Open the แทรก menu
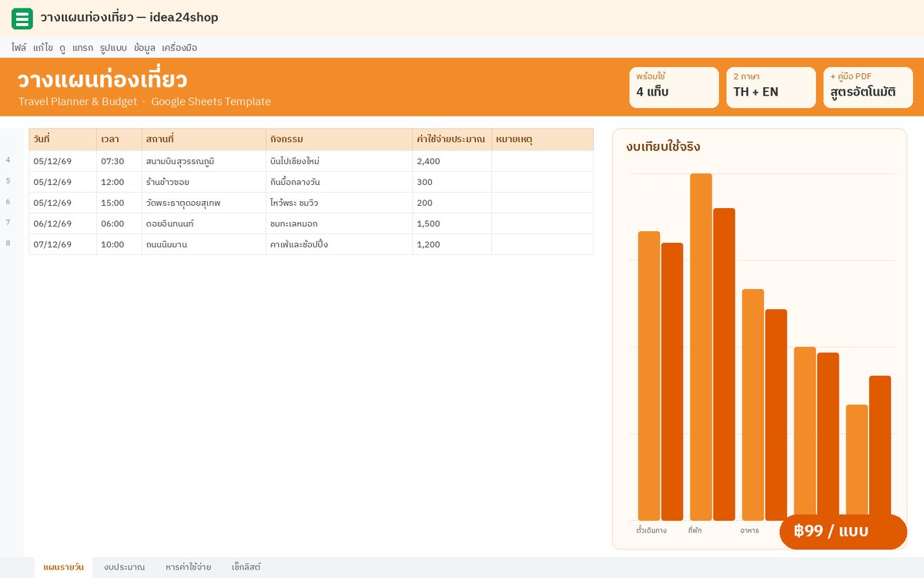The image size is (924, 578). pyautogui.click(x=82, y=48)
